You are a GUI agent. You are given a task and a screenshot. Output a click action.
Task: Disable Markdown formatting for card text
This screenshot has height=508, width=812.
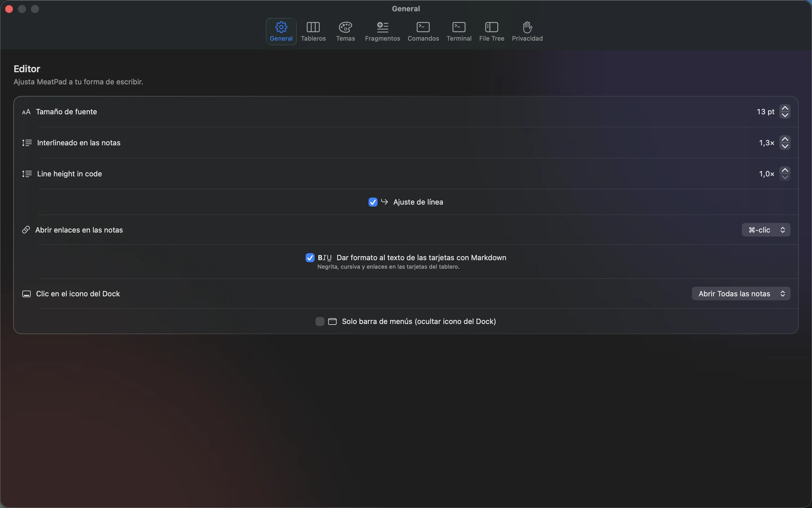point(310,258)
